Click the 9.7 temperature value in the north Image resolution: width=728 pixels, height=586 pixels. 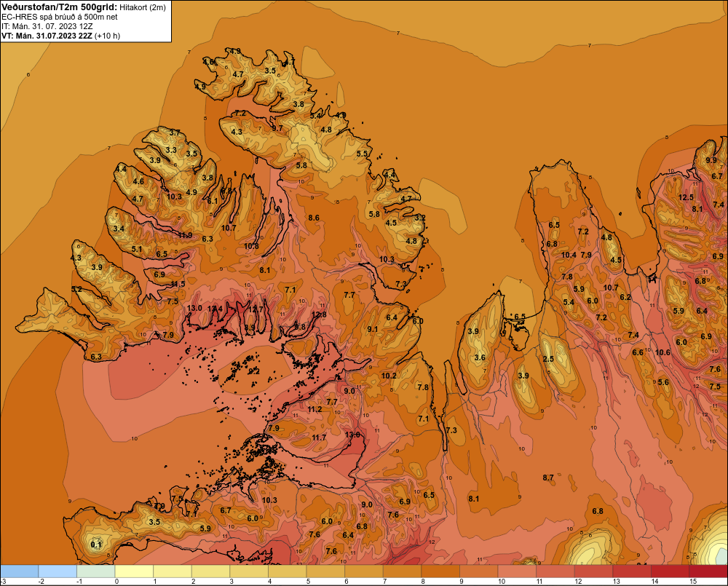277,128
